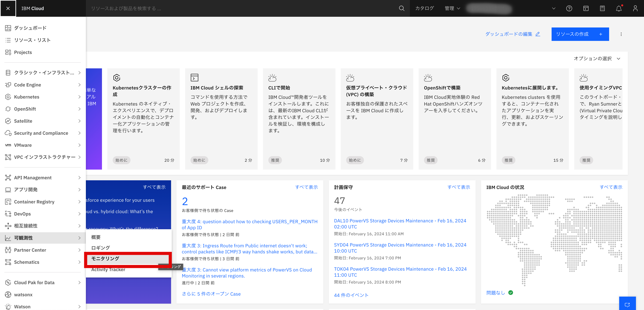
Task: Select the Schematics sidebar icon
Action: pyautogui.click(x=8, y=262)
